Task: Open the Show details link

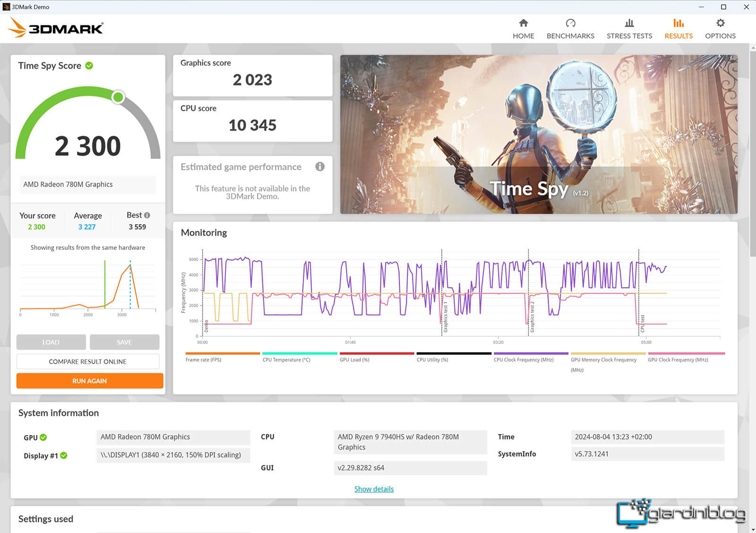Action: [374, 489]
